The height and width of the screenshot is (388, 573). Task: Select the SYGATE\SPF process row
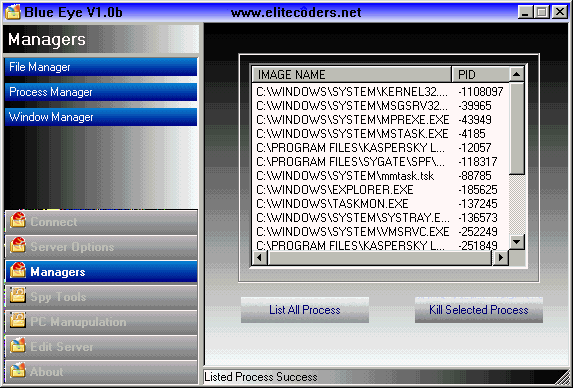tap(380, 161)
